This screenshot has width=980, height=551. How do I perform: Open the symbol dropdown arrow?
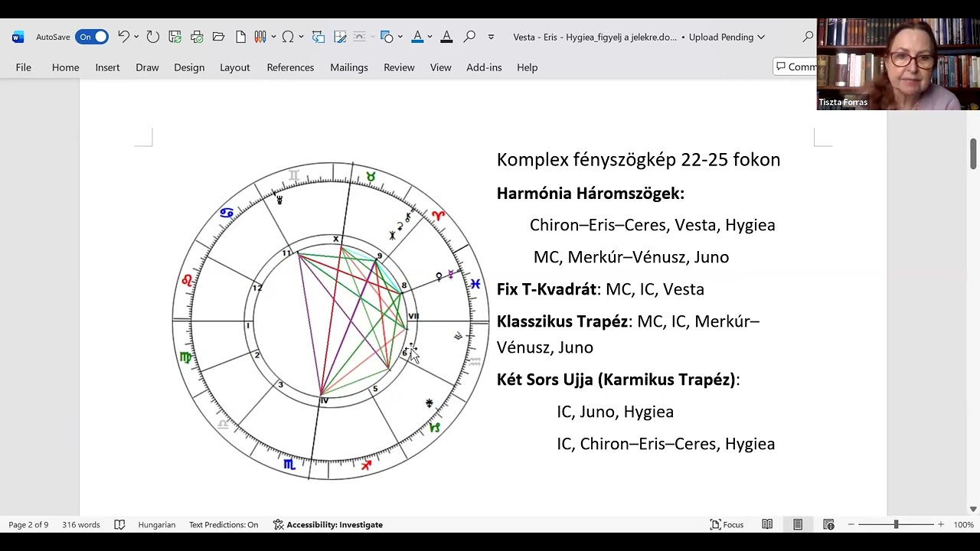pyautogui.click(x=301, y=37)
